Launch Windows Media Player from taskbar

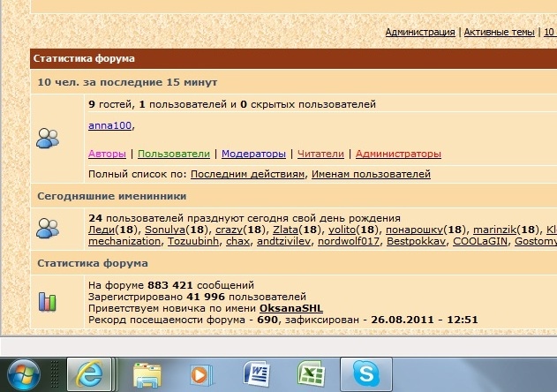[199, 374]
